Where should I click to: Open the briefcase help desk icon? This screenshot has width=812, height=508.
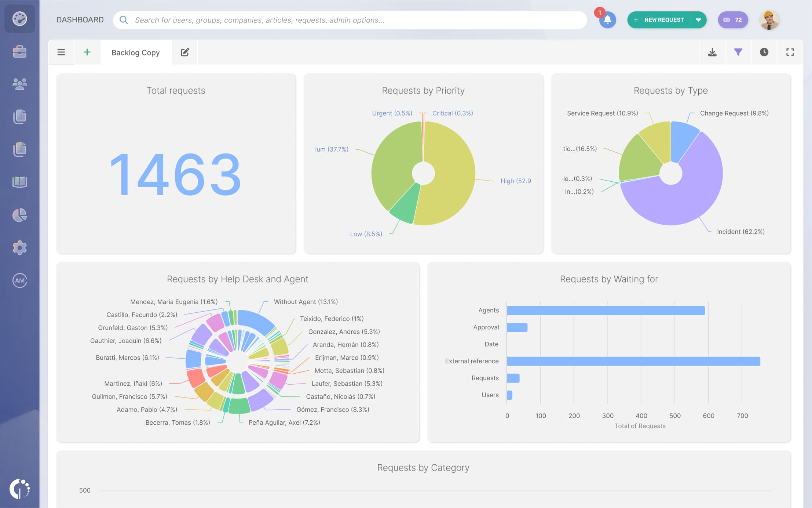tap(19, 52)
